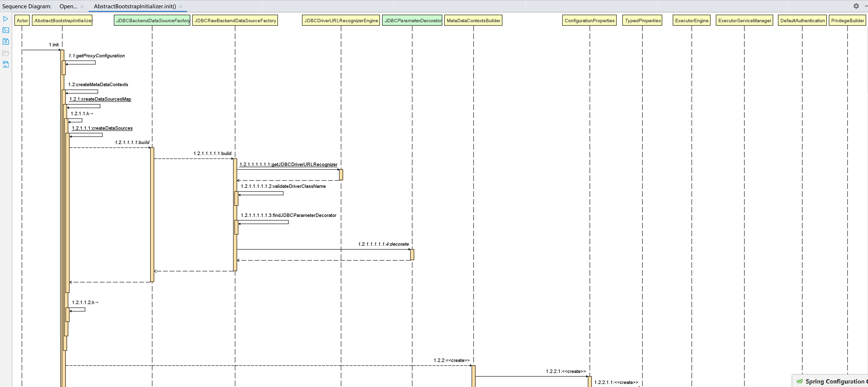
Task: Click the regenerate diagram play icon
Action: [6, 19]
